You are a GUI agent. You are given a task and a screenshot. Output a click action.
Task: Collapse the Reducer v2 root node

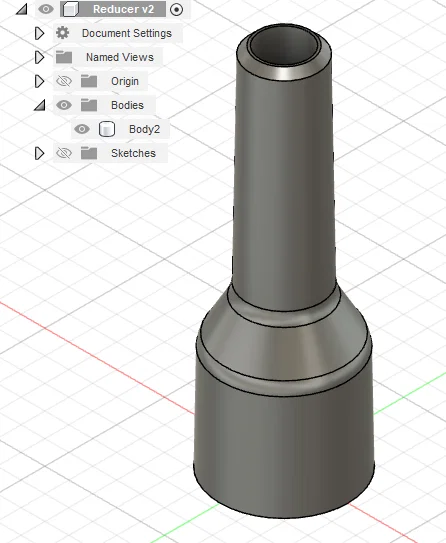pyautogui.click(x=22, y=10)
